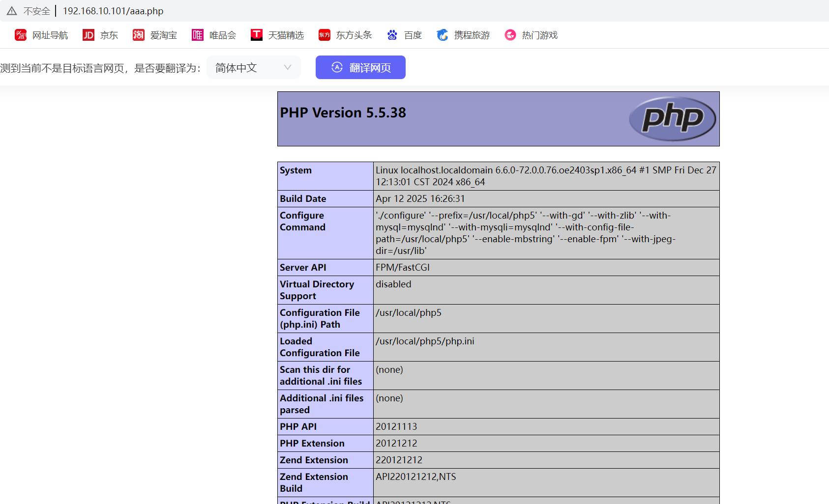829x504 pixels.
Task: Click the PHP API row label
Action: pos(298,426)
